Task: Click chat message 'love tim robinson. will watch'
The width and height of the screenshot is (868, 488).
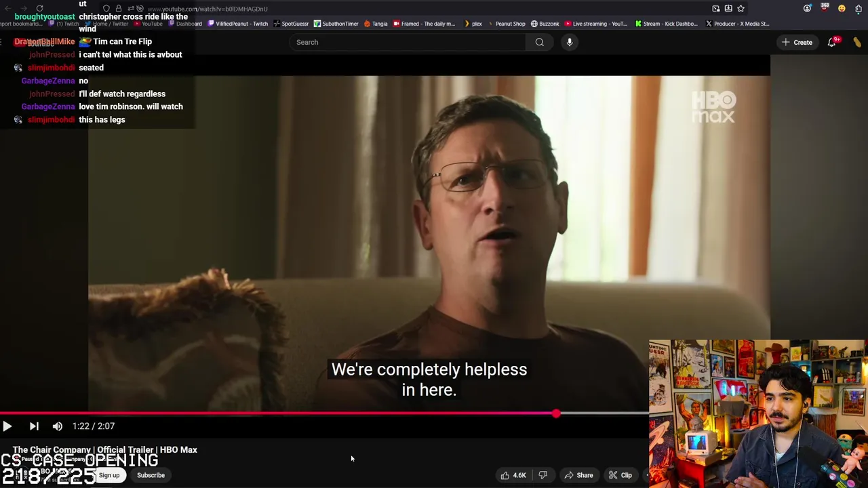Action: coord(131,106)
